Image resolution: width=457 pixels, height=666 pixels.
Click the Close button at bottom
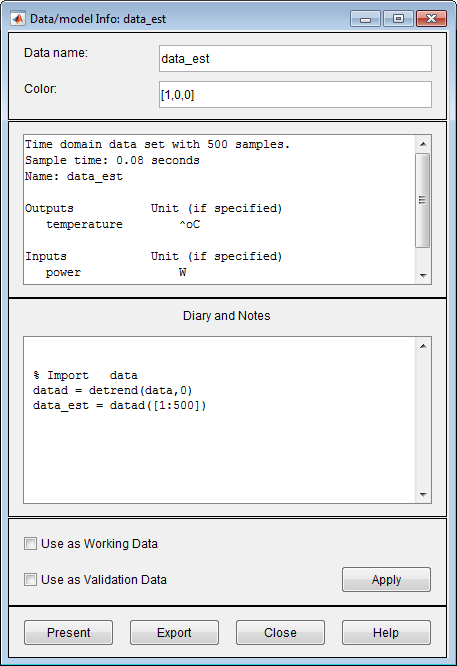click(x=280, y=632)
